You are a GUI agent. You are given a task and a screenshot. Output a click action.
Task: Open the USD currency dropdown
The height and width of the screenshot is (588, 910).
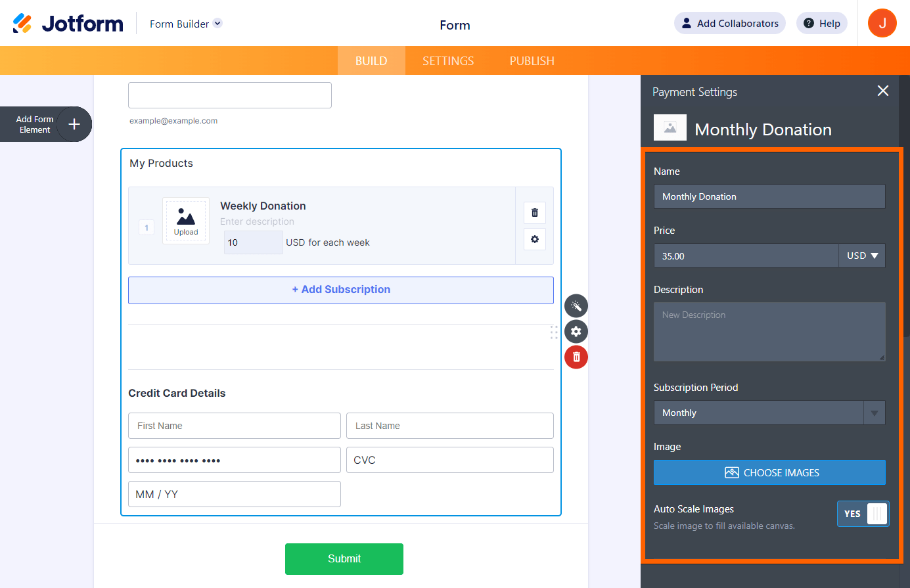862,256
